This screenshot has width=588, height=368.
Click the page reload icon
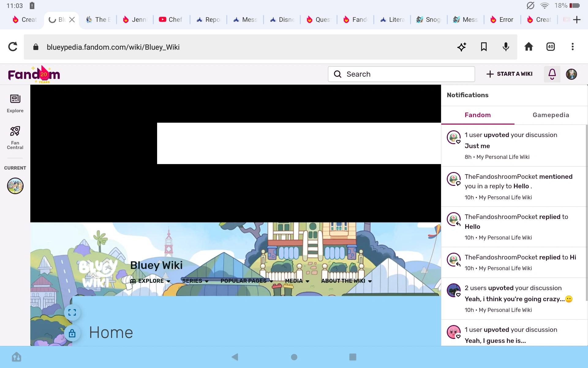click(x=13, y=47)
